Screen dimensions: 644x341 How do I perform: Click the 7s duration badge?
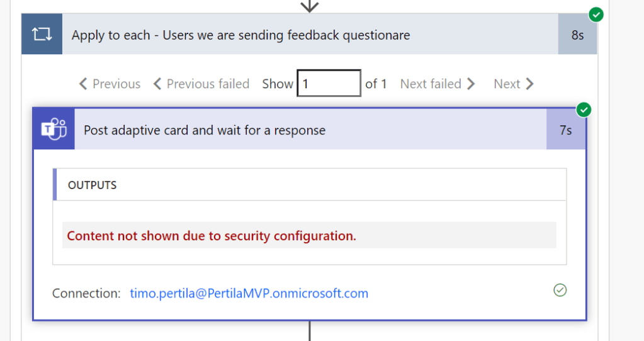[x=565, y=130]
